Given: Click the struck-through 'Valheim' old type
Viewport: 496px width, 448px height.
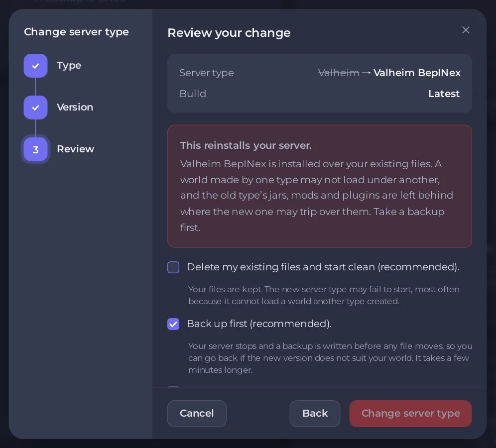Looking at the screenshot, I should (x=339, y=73).
